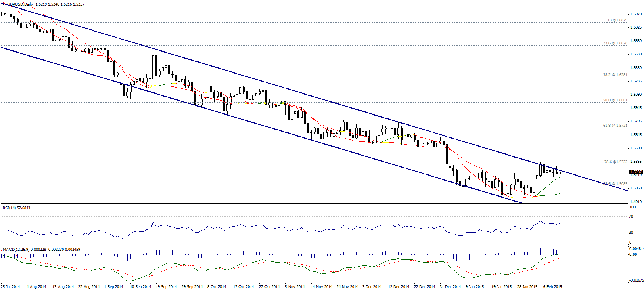644x290 pixels.
Task: Click the 22 Aug 2014 date label
Action: 89,287
